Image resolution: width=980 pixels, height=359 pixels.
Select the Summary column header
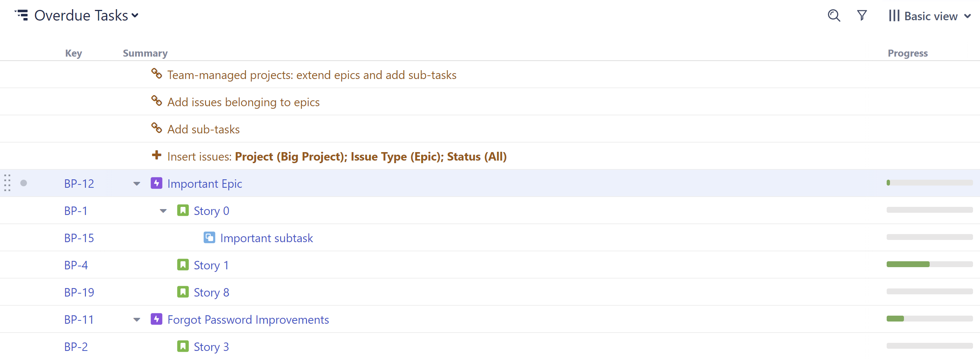145,53
